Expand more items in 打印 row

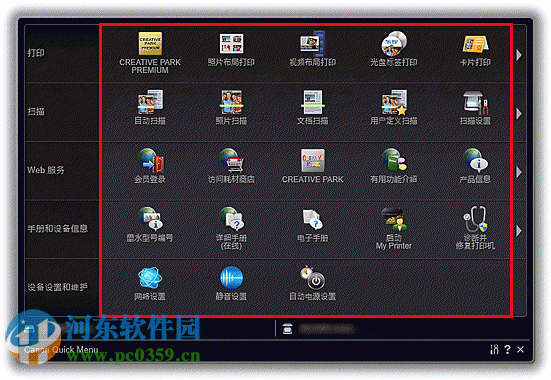(x=519, y=55)
